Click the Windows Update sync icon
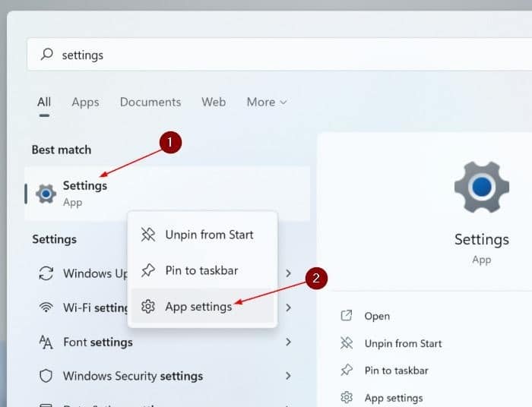 [x=46, y=273]
